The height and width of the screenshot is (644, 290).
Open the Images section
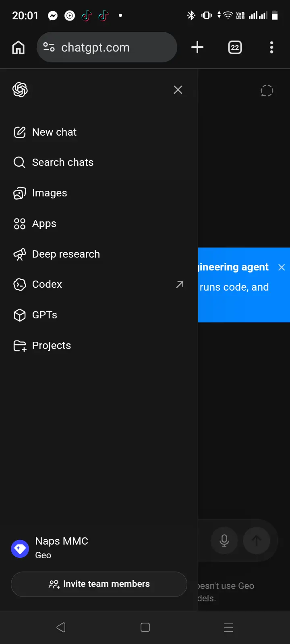(x=99, y=193)
